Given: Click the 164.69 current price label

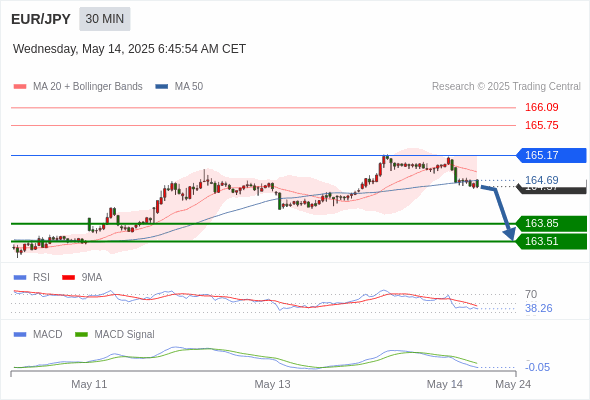Looking at the screenshot, I should click(x=541, y=180).
